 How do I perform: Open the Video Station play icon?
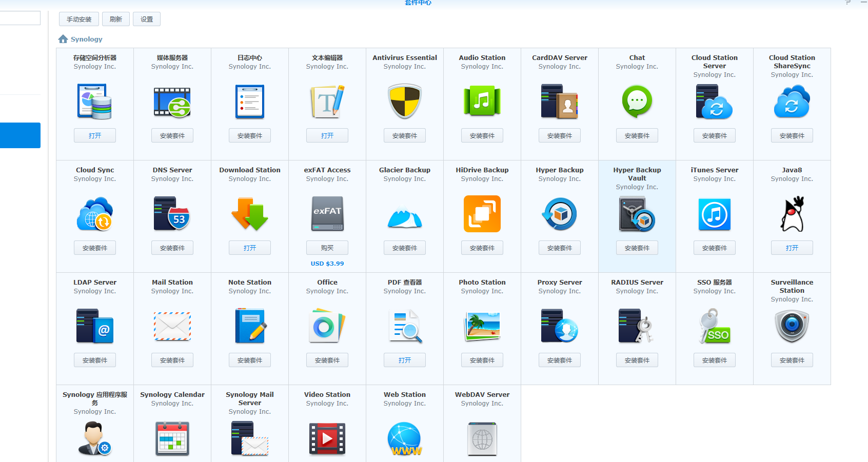point(327,439)
